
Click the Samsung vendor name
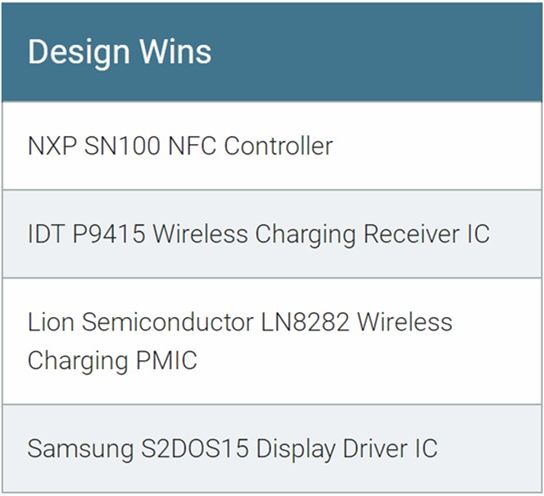pos(80,449)
